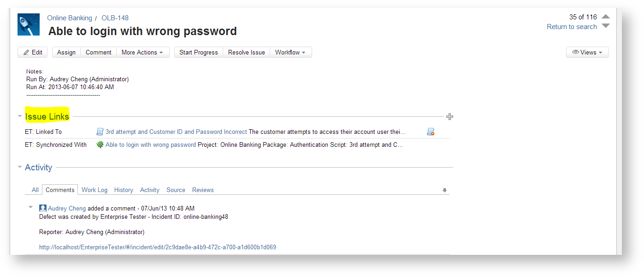Screen dimensions: 644x277
Task: Open the Workflow dropdown menu
Action: pyautogui.click(x=290, y=53)
